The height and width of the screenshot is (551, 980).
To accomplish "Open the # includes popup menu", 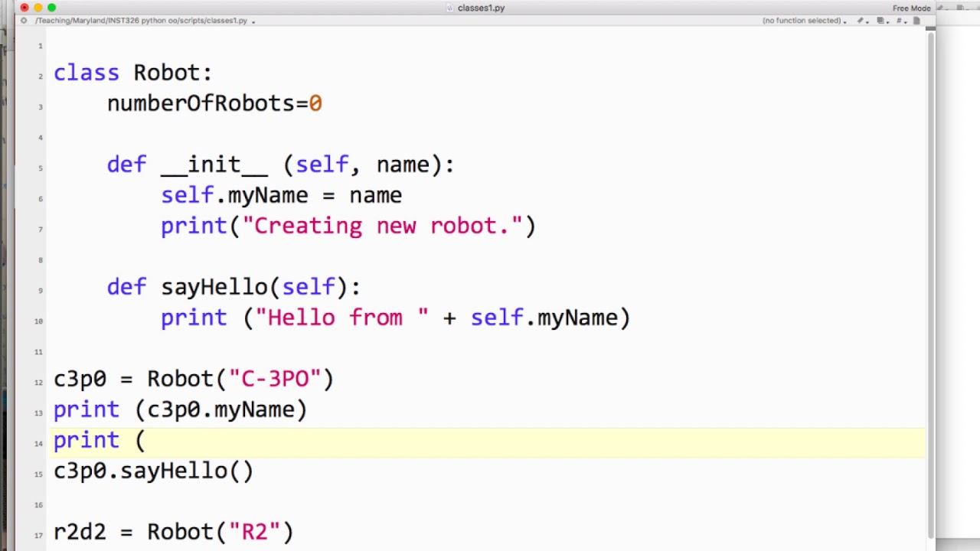I will tap(901, 21).
